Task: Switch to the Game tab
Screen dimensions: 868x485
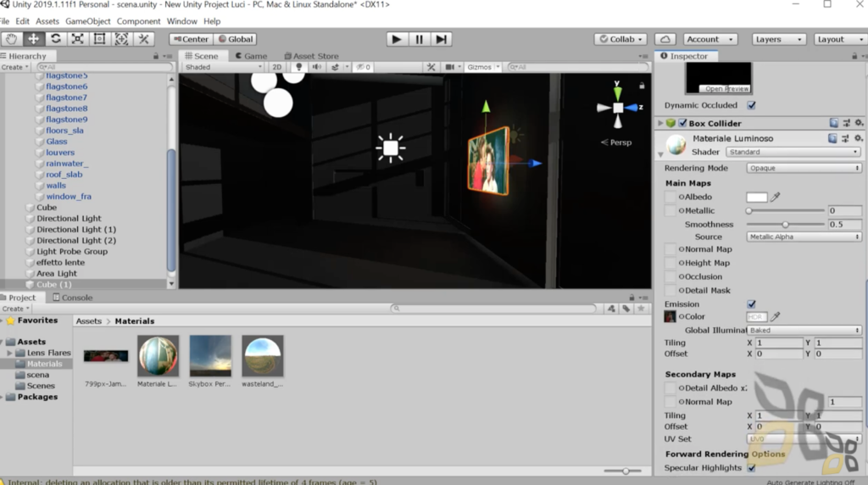Action: click(x=251, y=56)
